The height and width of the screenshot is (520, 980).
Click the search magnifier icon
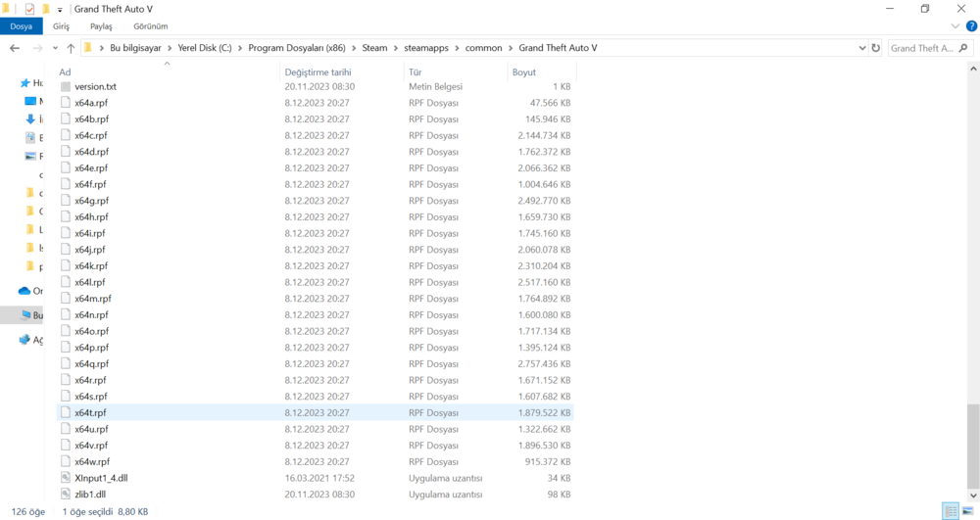pyautogui.click(x=963, y=48)
